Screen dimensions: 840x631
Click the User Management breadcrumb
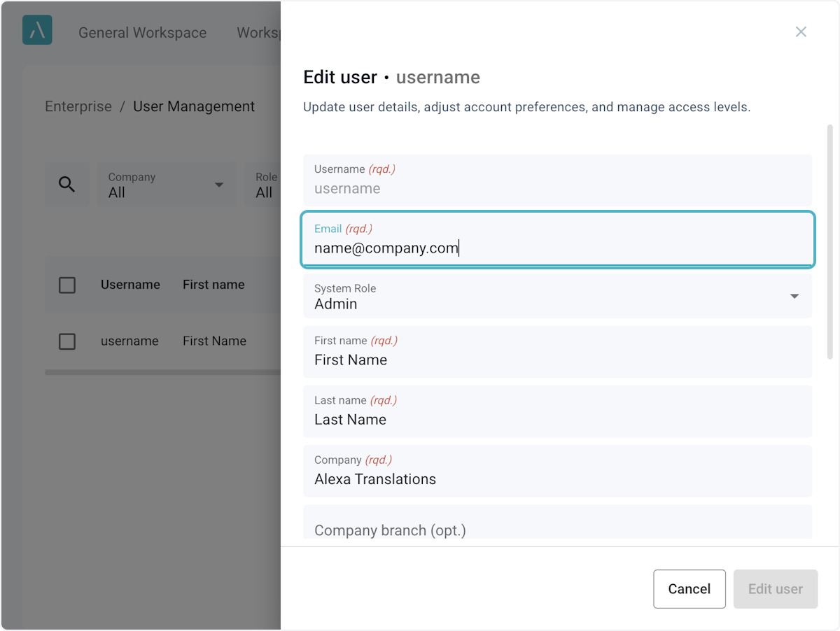[x=194, y=106]
